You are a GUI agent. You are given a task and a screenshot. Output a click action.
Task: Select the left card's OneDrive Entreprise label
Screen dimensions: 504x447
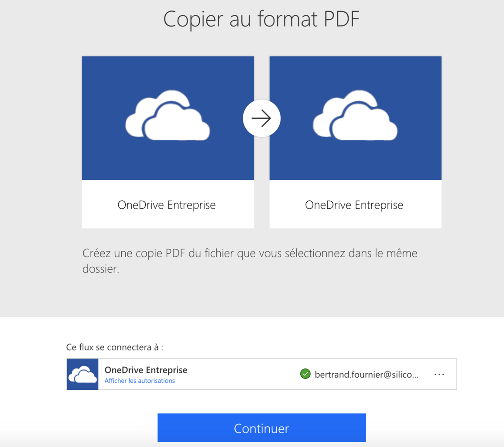167,205
